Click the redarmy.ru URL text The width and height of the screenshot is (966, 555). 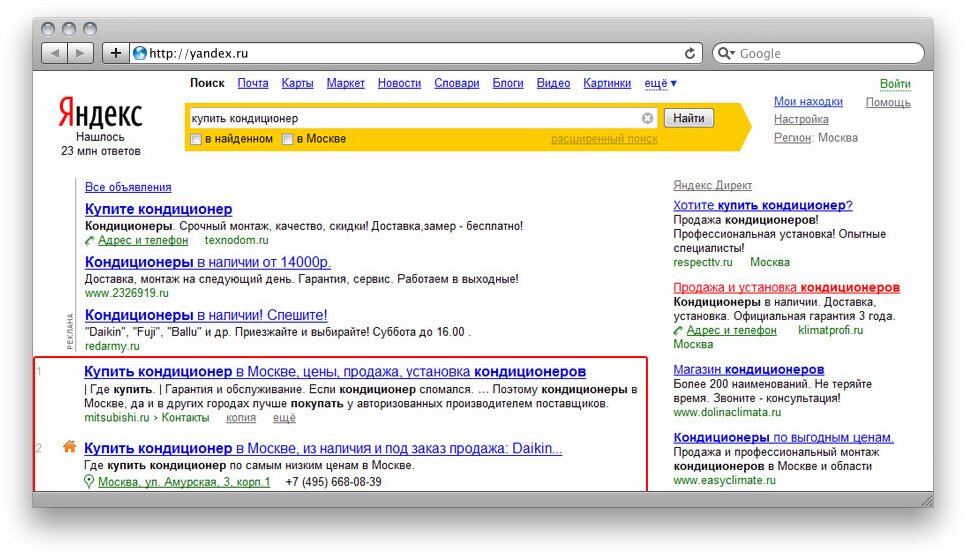(x=112, y=347)
